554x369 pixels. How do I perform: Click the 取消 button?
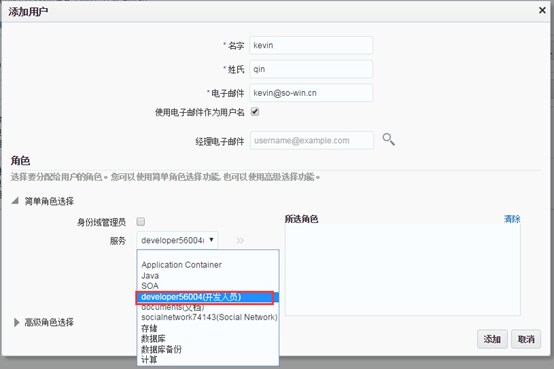tap(526, 339)
